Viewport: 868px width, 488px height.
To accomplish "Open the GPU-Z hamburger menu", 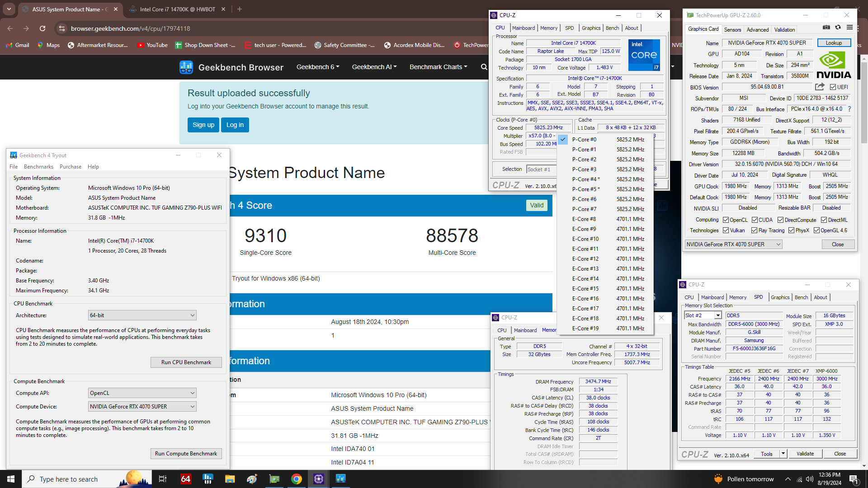I will click(849, 28).
